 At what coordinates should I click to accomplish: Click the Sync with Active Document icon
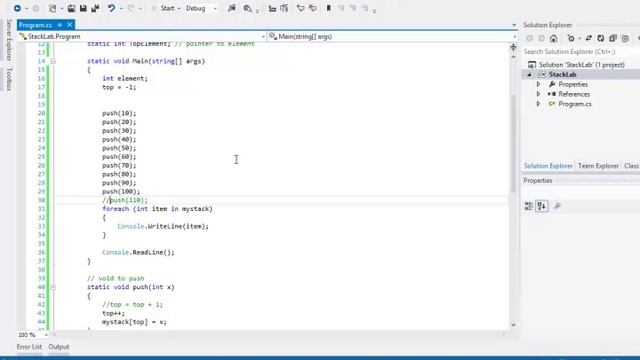[x=589, y=38]
